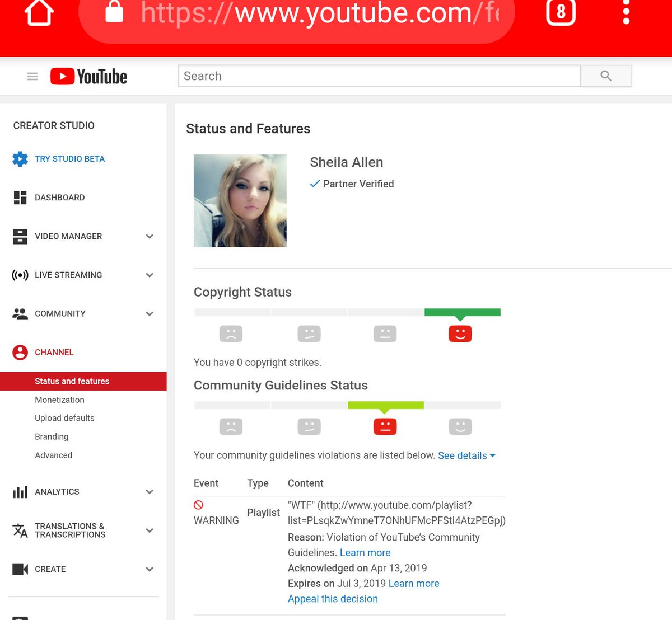The height and width of the screenshot is (620, 672).
Task: Click the gray smiling community guidelines face
Action: click(x=460, y=426)
